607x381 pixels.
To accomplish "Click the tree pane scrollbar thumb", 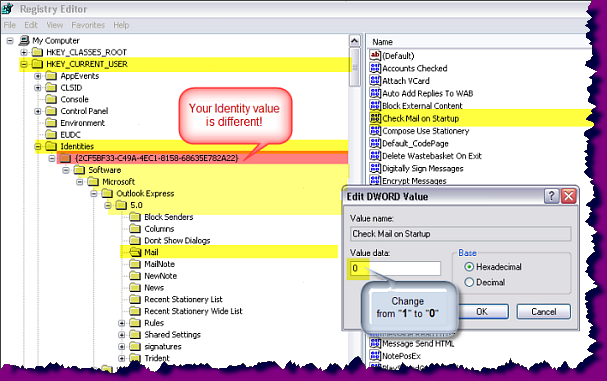I will click(355, 67).
